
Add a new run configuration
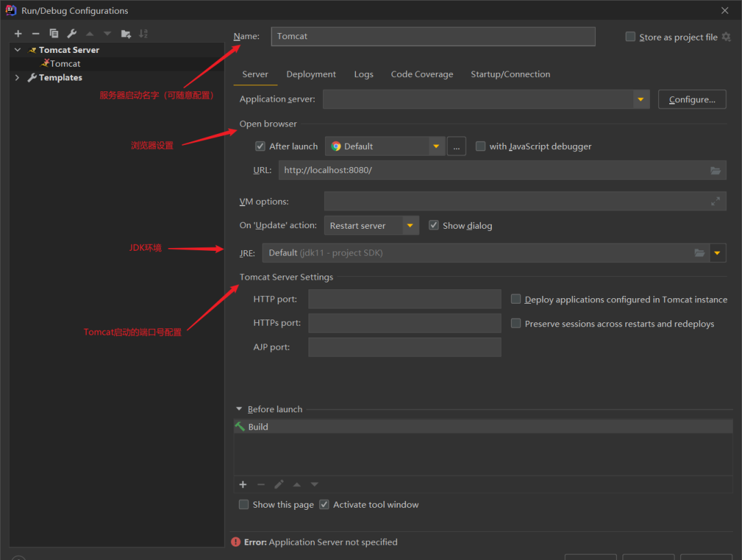(18, 34)
